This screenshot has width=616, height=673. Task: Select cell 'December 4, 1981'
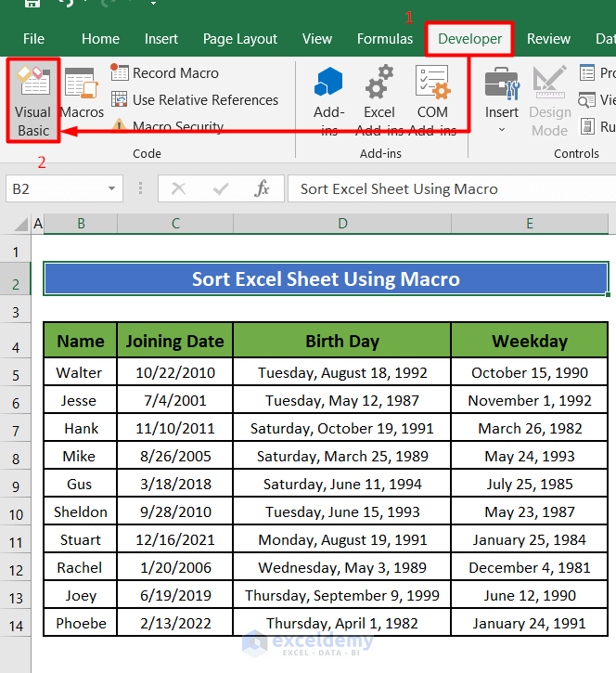click(x=530, y=567)
